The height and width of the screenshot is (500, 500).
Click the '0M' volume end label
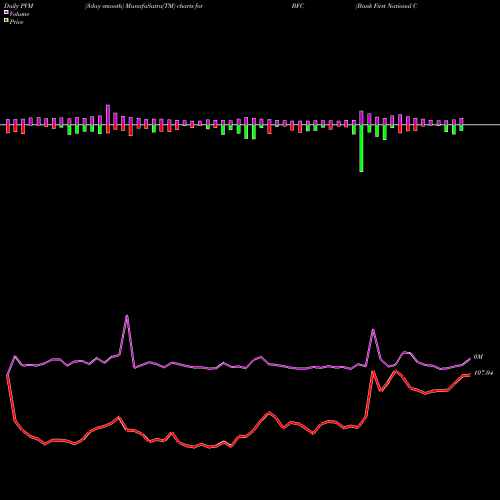pyautogui.click(x=478, y=357)
